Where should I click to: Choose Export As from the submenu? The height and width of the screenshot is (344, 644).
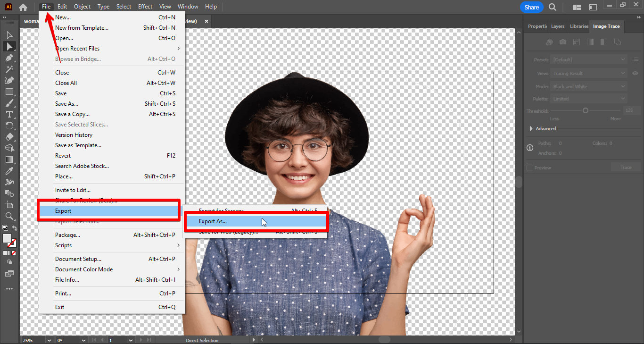[226, 221]
